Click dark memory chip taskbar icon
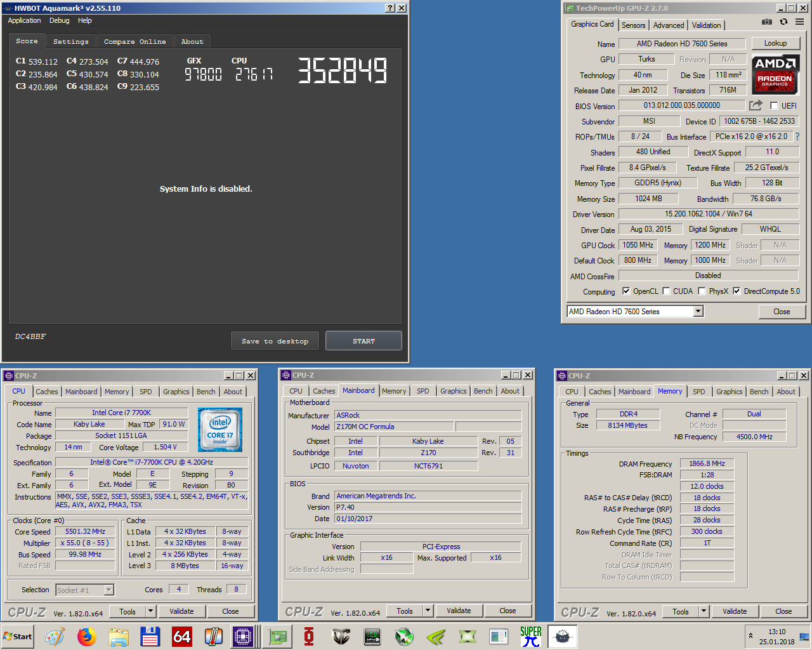 tap(372, 637)
